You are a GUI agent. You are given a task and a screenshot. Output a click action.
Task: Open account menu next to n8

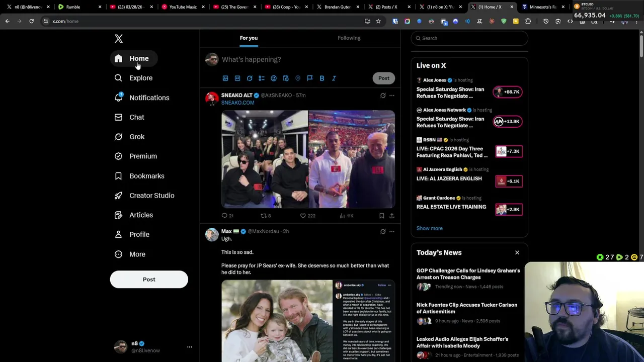190,347
